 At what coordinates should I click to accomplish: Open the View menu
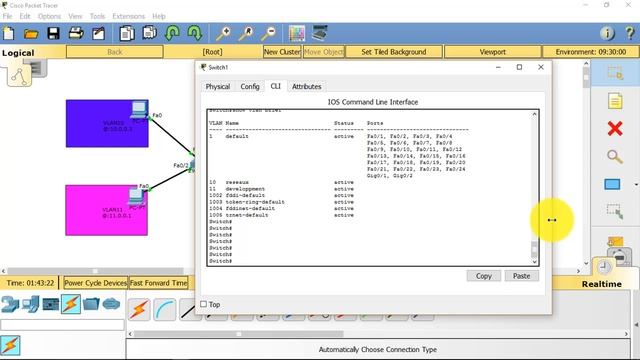point(75,16)
